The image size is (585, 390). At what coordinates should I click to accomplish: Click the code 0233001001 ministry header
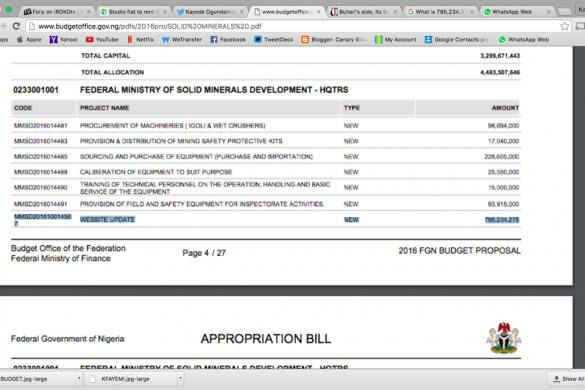coord(36,90)
